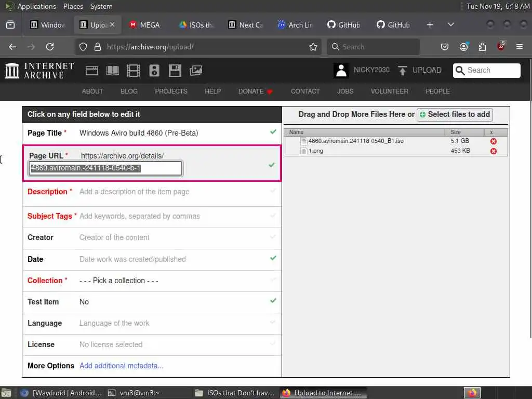Viewport: 532px width, 399px height.
Task: Click the upload arrow icon
Action: point(403,71)
